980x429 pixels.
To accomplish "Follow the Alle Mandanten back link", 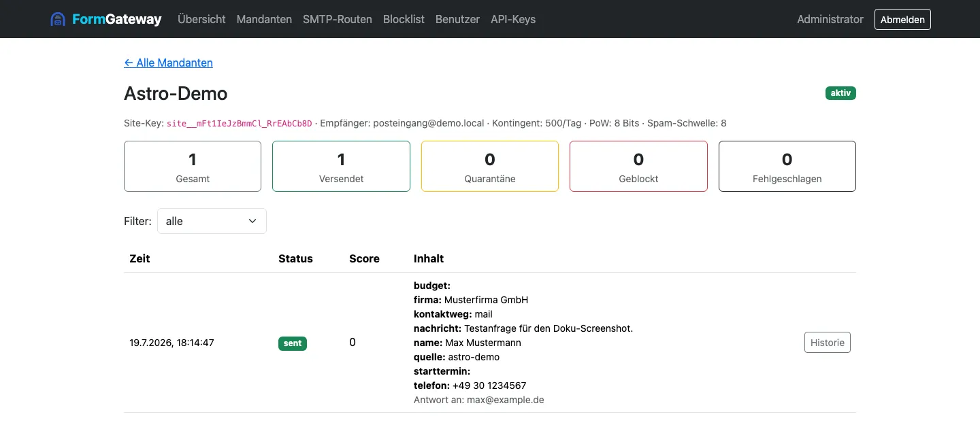I will tap(168, 63).
